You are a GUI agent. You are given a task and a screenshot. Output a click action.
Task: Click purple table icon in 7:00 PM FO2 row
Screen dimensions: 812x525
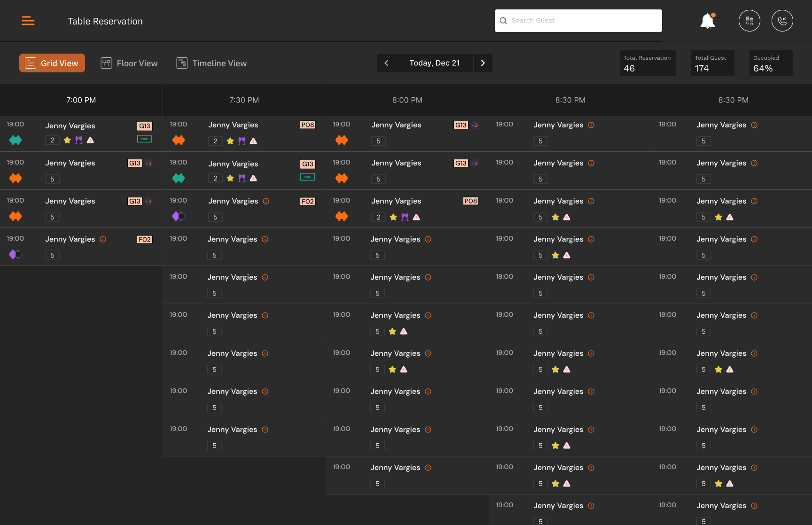coord(16,254)
